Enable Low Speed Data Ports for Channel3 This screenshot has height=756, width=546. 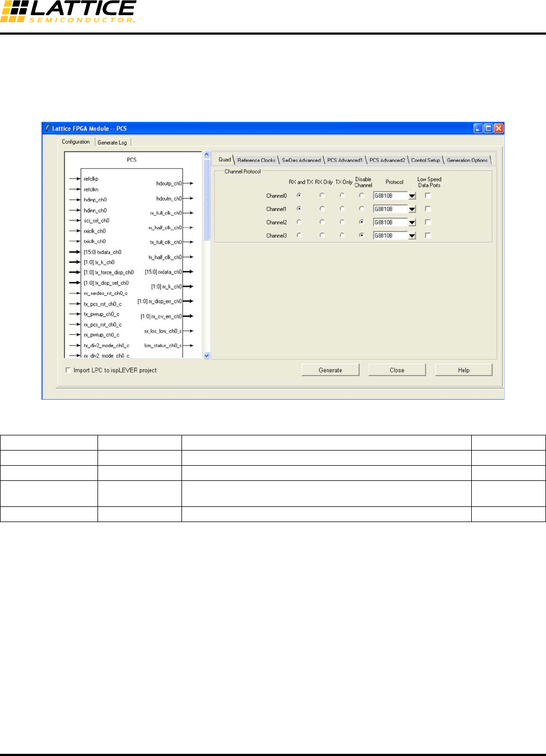(x=428, y=235)
